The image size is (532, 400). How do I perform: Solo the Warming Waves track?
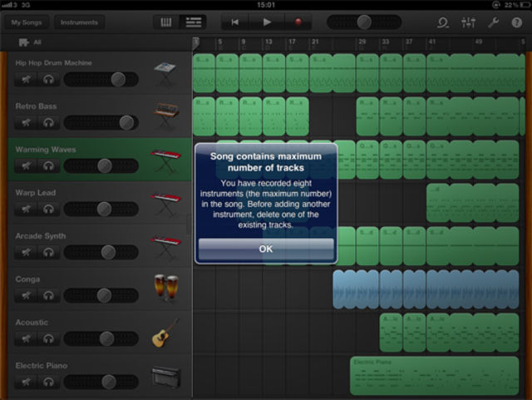click(x=48, y=165)
